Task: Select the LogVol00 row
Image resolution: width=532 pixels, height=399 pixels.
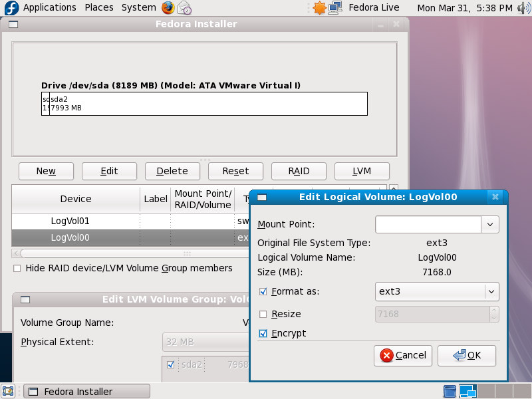Action: coord(130,237)
